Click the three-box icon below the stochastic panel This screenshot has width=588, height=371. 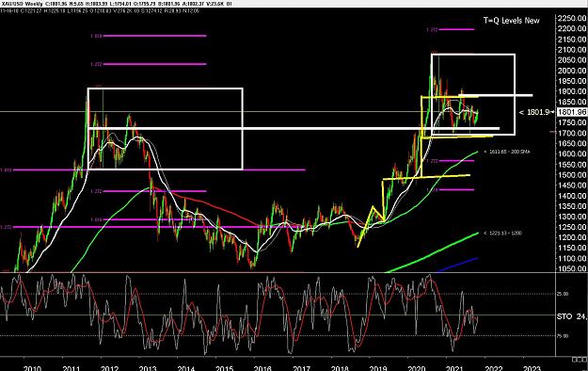pyautogui.click(x=579, y=360)
